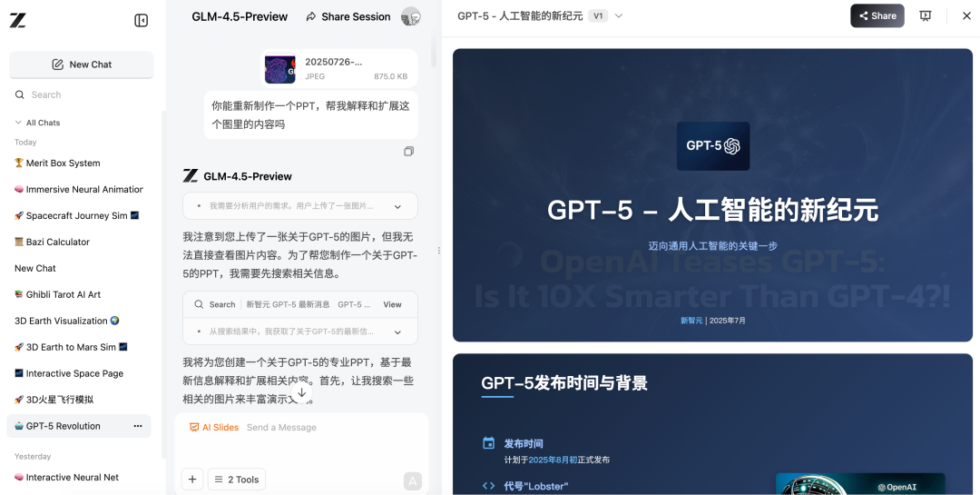980x495 pixels.
Task: Collapse the sidebar with the panel icon
Action: pos(142,21)
